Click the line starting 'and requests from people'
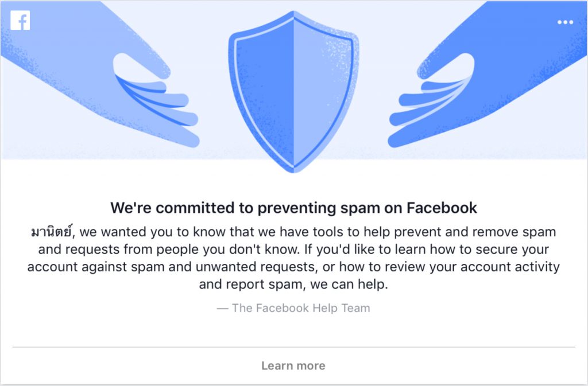This screenshot has height=386, width=588. (x=293, y=249)
